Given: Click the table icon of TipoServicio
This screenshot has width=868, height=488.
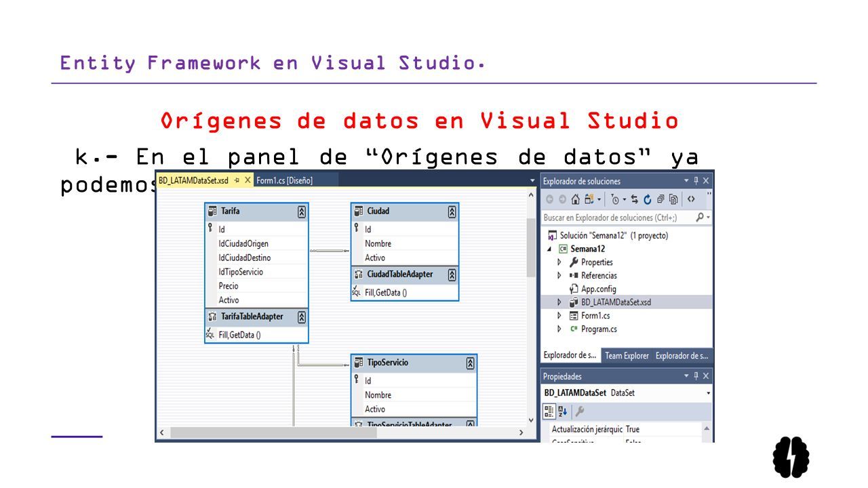Looking at the screenshot, I should click(x=358, y=363).
